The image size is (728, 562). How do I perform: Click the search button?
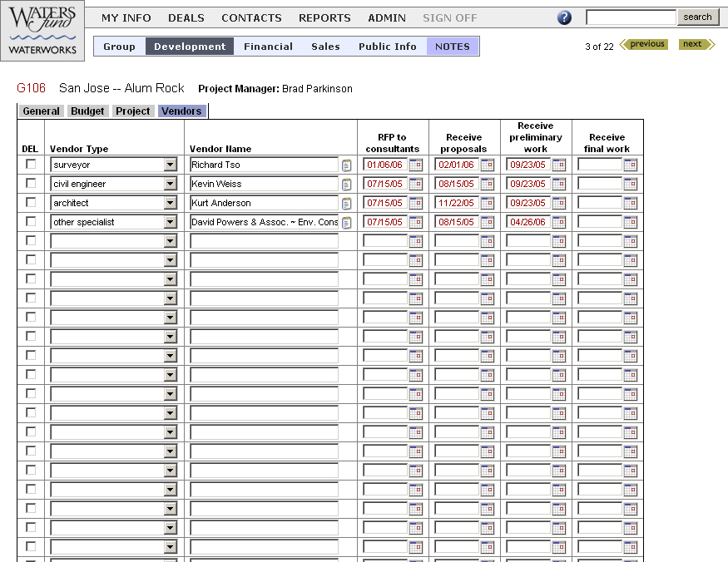697,17
